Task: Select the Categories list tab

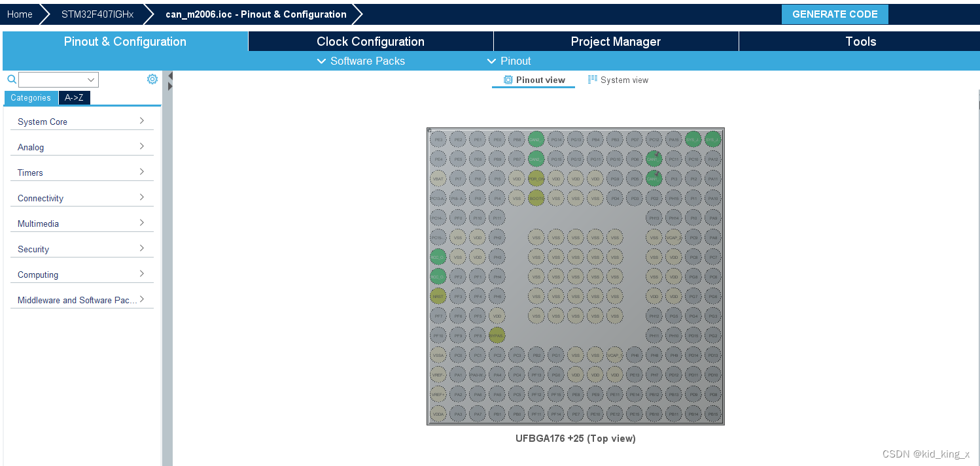Action: click(31, 97)
